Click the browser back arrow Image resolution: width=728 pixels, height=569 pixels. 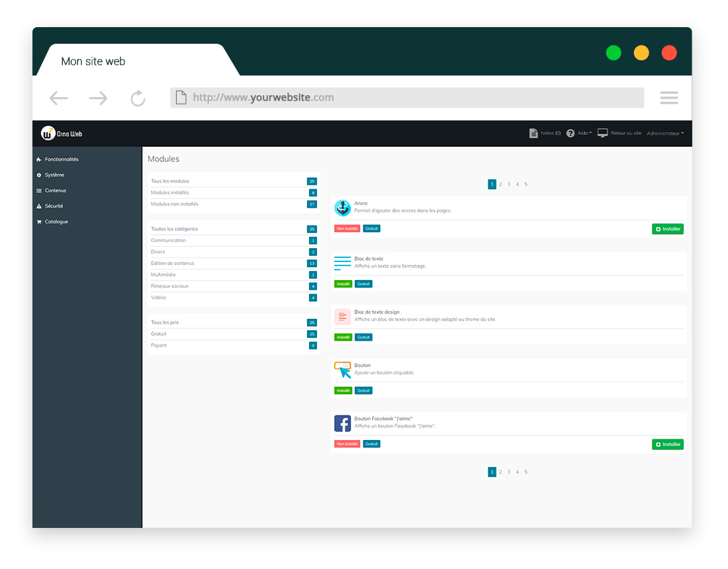(59, 98)
